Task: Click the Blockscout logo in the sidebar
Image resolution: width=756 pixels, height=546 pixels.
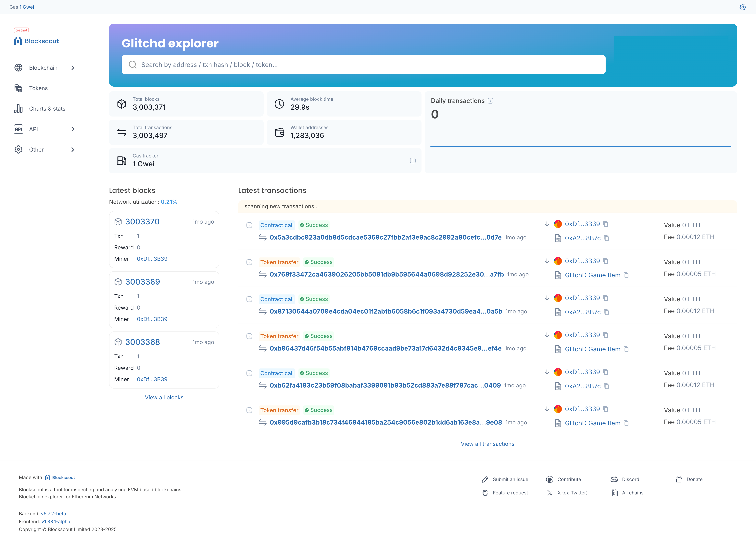Action: click(x=37, y=41)
